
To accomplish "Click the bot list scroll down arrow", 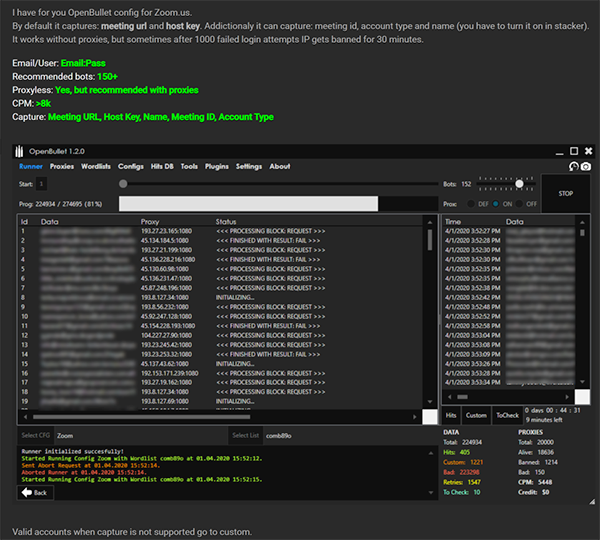I will [x=430, y=402].
